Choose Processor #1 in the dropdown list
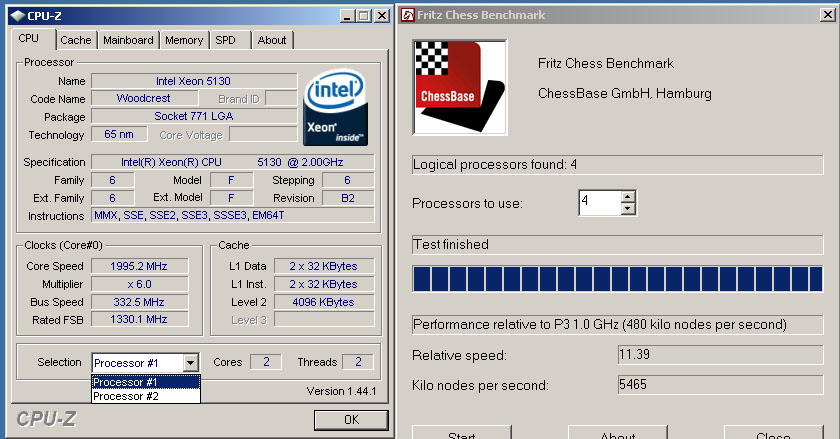This screenshot has height=439, width=840. click(x=146, y=382)
